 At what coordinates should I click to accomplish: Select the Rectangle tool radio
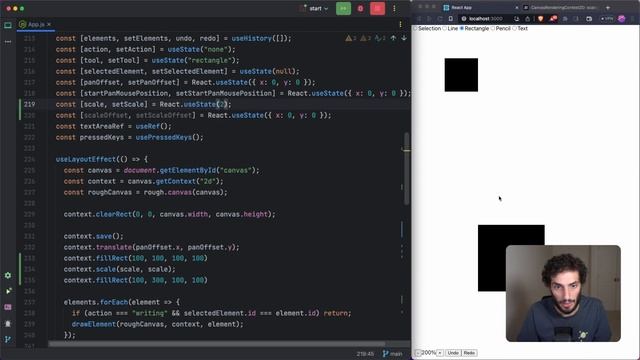(x=462, y=29)
